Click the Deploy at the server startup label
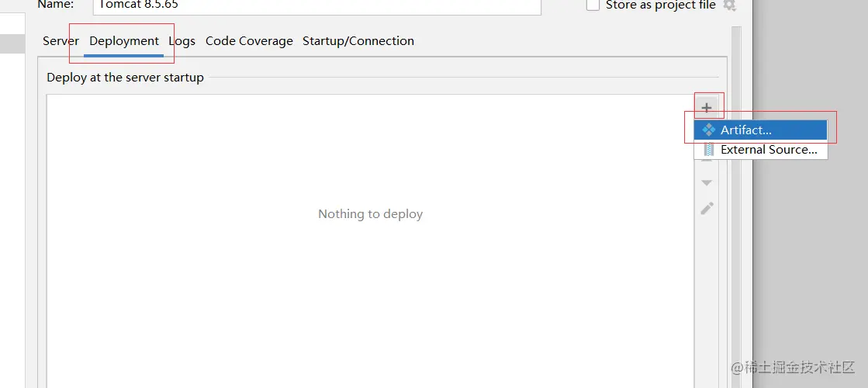The height and width of the screenshot is (388, 868). (125, 78)
